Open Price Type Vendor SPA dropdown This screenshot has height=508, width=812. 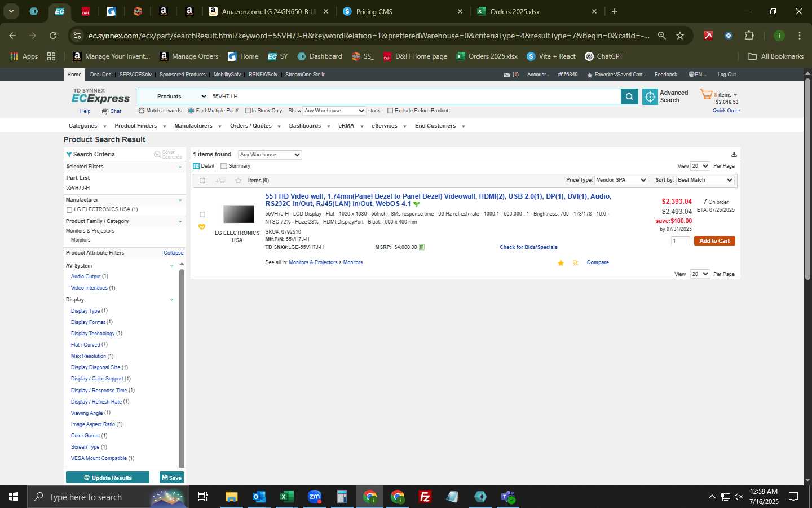[x=621, y=180]
